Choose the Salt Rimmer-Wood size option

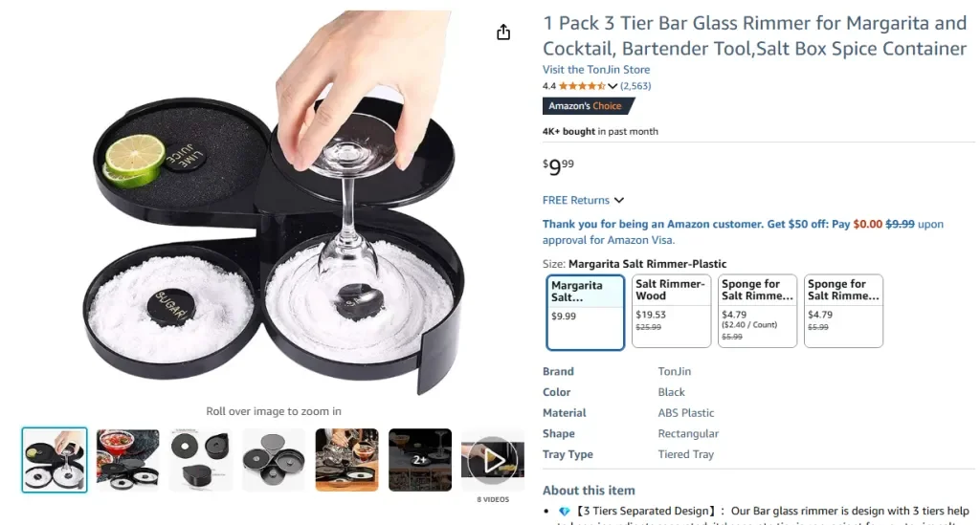(x=671, y=311)
